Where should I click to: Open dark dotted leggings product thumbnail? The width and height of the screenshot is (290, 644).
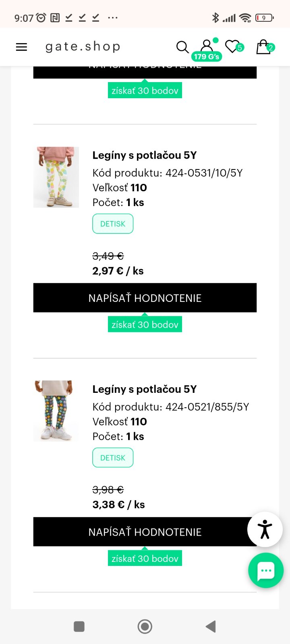(56, 411)
